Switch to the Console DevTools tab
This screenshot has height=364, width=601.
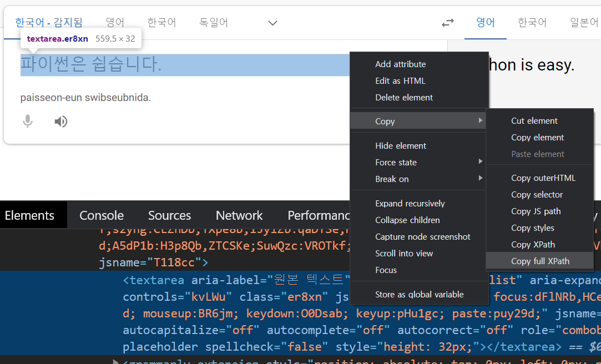coord(102,215)
